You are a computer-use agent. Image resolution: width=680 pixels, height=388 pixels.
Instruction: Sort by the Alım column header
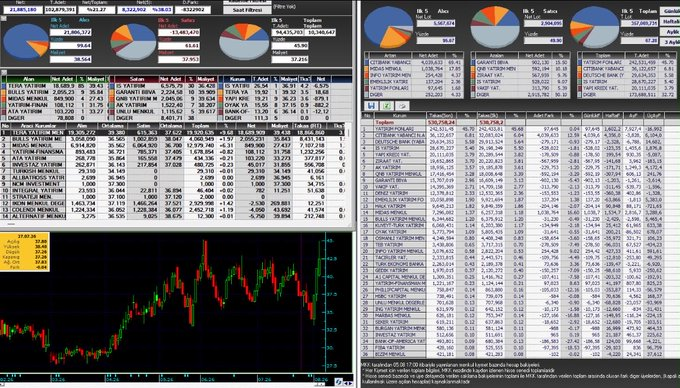pyautogui.click(x=82, y=126)
